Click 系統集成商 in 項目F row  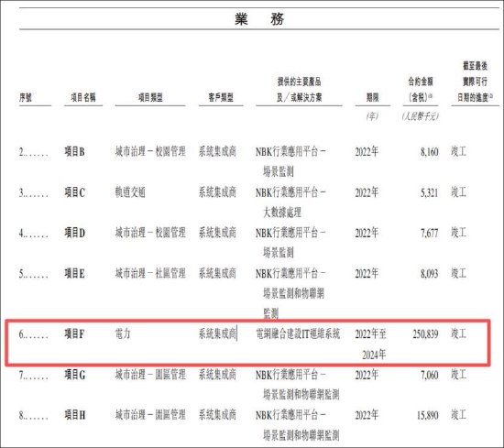click(x=217, y=333)
